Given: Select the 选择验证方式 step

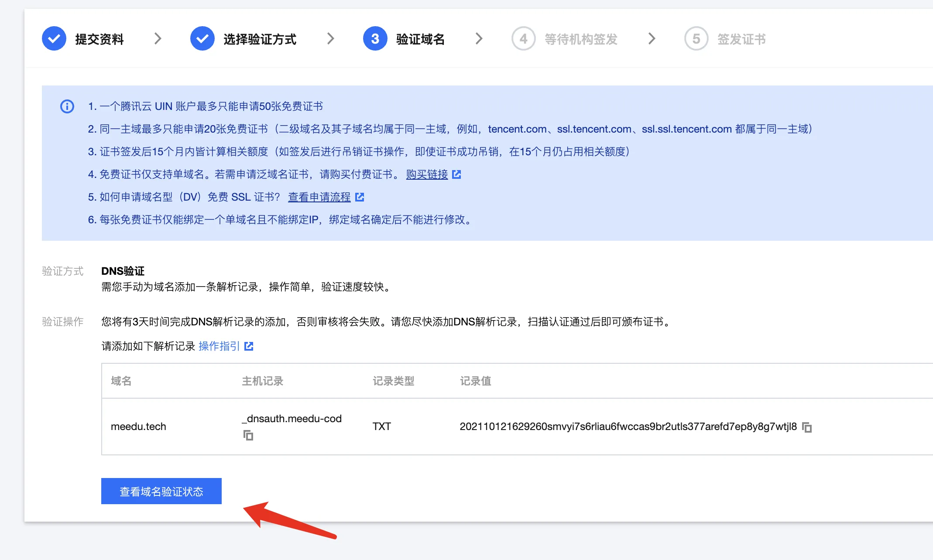Looking at the screenshot, I should tap(243, 39).
